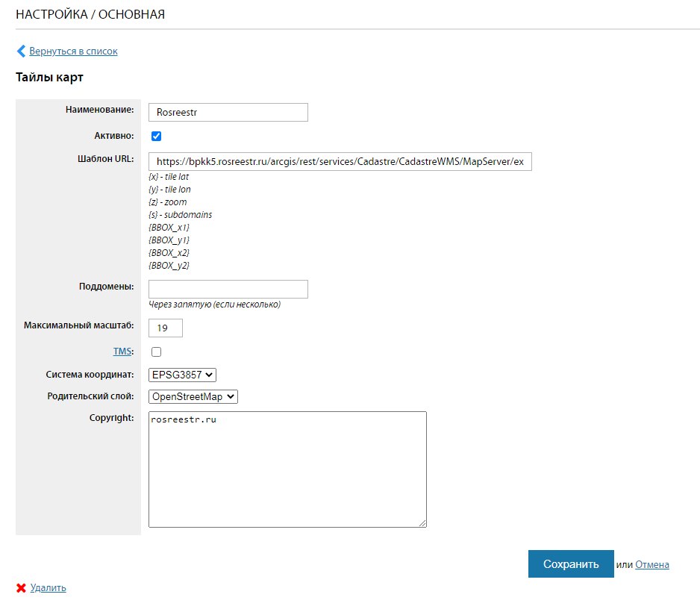
Task: Click the '{s} - subdomains' hint text
Action: pos(181,215)
